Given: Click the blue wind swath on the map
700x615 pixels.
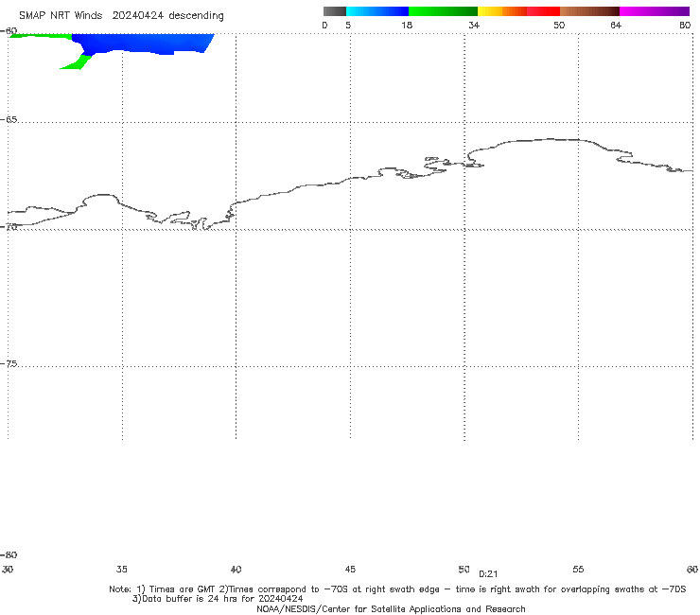Looking at the screenshot, I should coord(143,44).
